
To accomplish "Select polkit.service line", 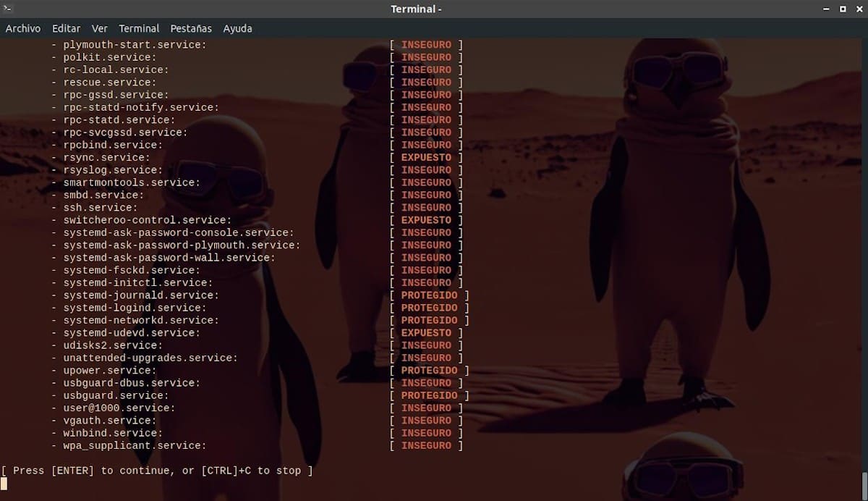I will pyautogui.click(x=257, y=57).
